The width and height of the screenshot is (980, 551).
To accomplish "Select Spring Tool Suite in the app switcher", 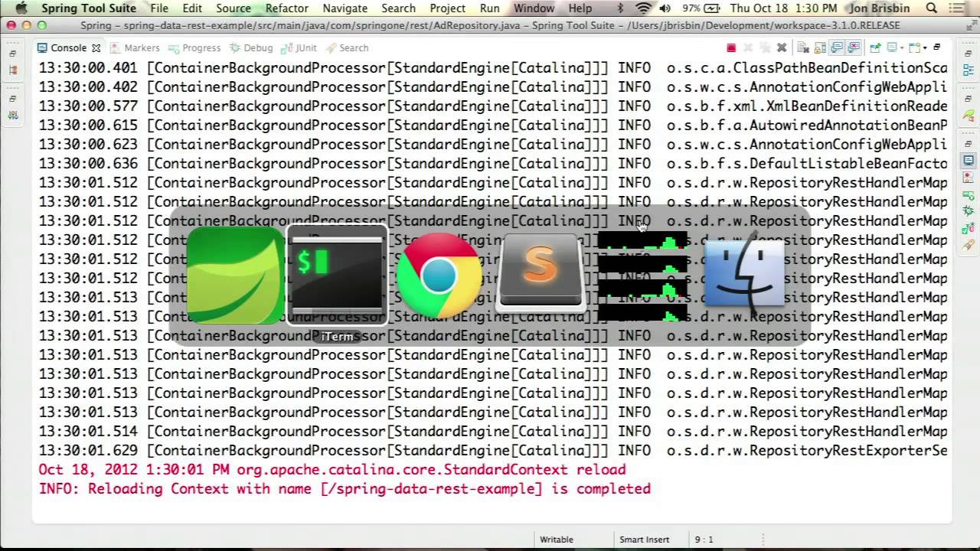I will 236,275.
